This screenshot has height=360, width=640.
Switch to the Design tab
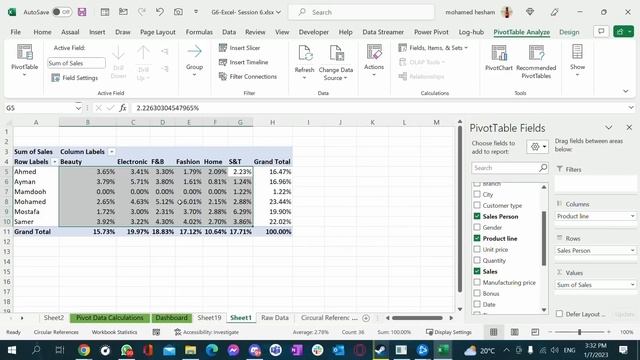(x=569, y=32)
